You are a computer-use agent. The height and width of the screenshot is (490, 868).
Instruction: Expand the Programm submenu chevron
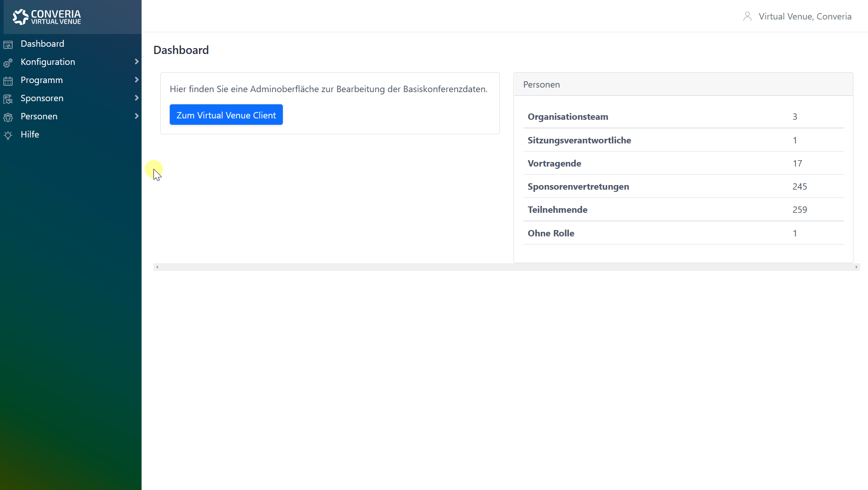coord(136,80)
